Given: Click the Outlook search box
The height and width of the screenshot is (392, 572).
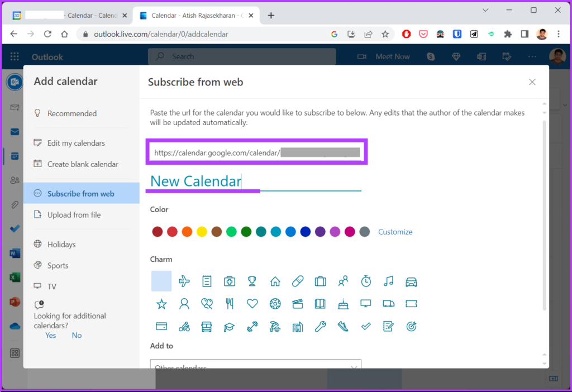Looking at the screenshot, I should (x=242, y=56).
